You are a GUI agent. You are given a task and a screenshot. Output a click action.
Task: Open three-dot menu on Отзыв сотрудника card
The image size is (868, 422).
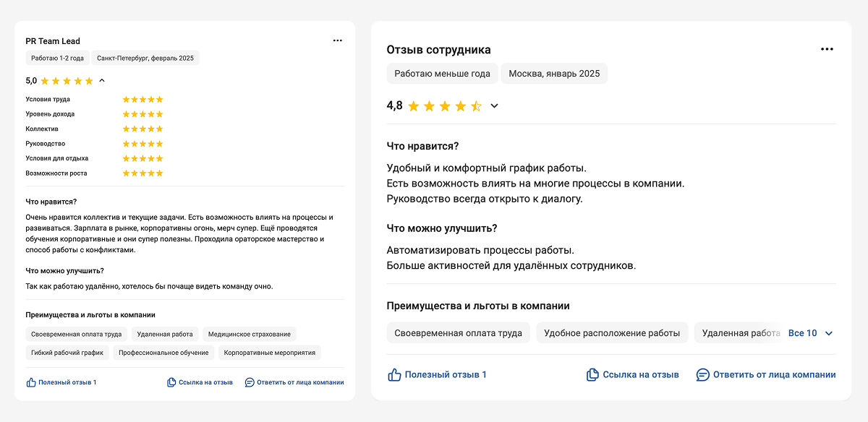pyautogui.click(x=827, y=49)
